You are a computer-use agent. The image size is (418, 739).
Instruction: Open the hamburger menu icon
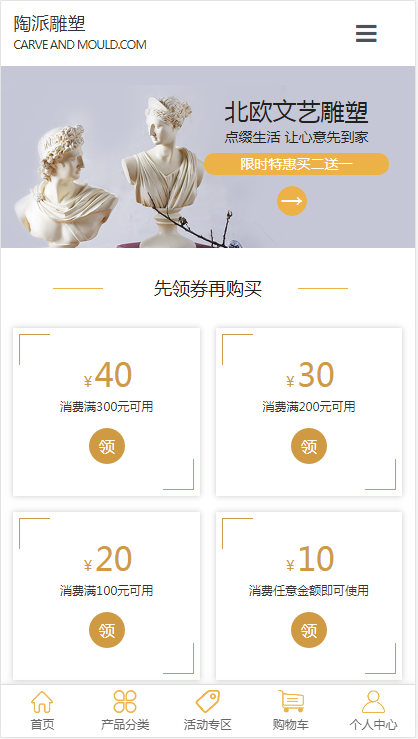coord(366,33)
